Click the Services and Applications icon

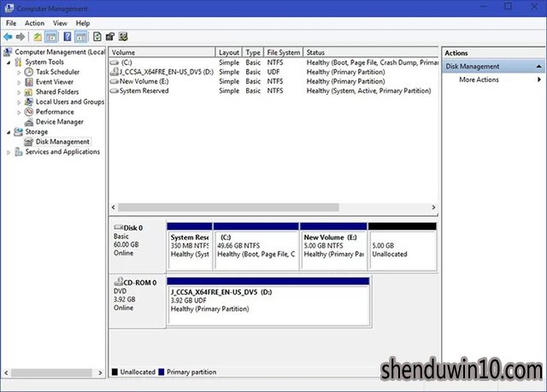click(x=19, y=152)
